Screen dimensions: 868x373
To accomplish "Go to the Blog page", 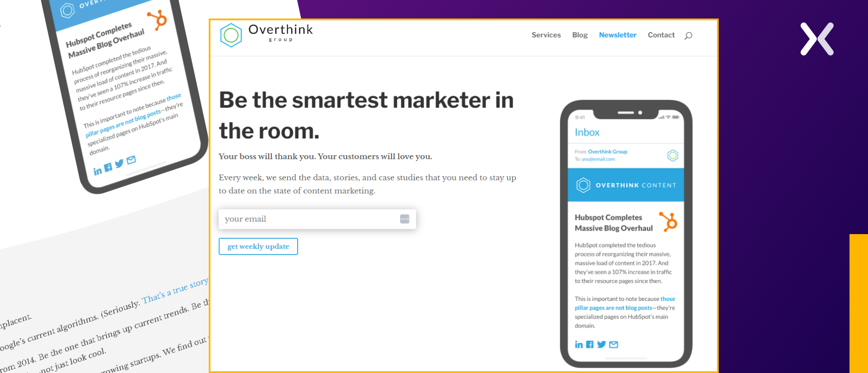I will (580, 35).
